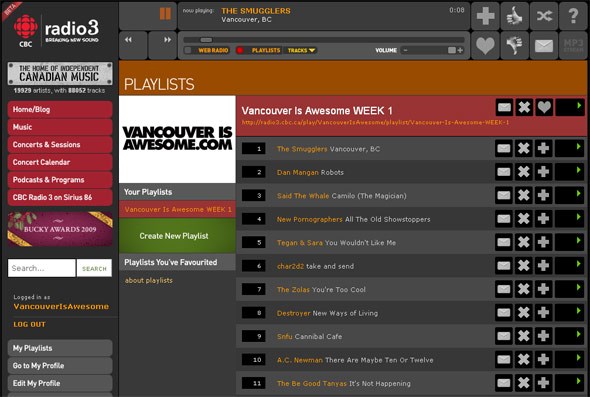Open CBC Radio 3 on Sirius 86

coord(60,197)
